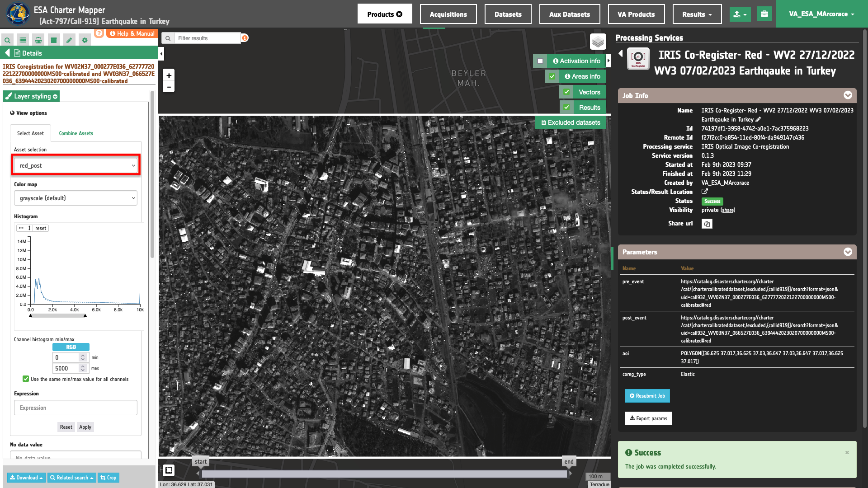Click the ESA Charter Mapper logo
The height and width of the screenshot is (488, 868).
click(18, 14)
